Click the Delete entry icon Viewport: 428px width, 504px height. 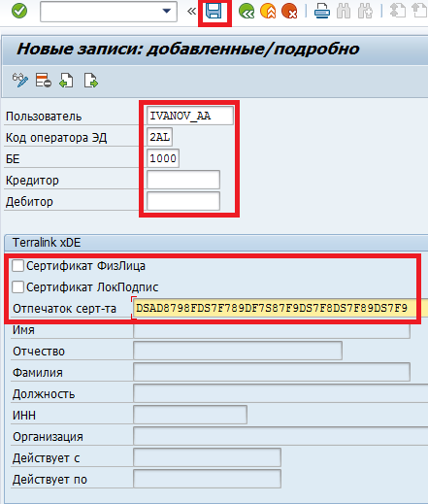[44, 81]
